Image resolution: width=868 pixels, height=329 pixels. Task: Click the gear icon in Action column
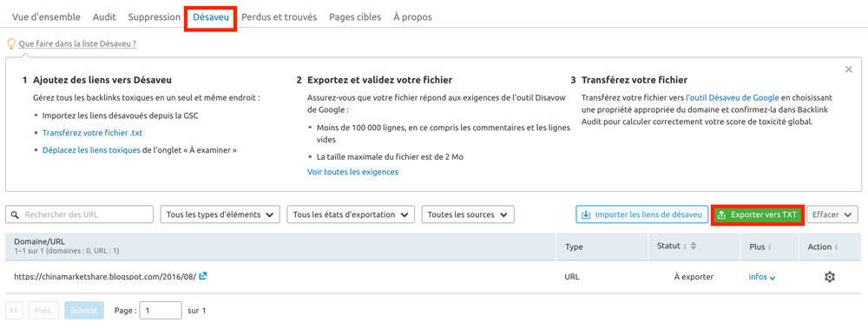(x=829, y=277)
